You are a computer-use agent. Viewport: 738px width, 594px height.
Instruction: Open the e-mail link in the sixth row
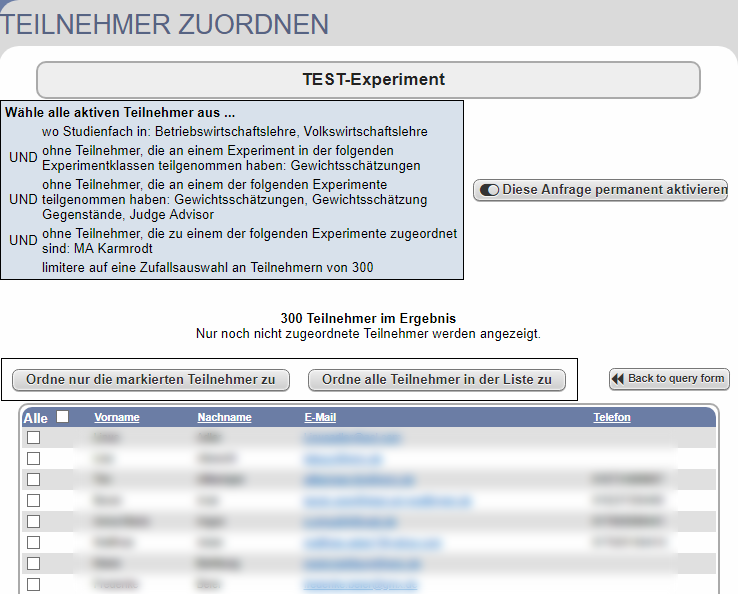tap(372, 542)
